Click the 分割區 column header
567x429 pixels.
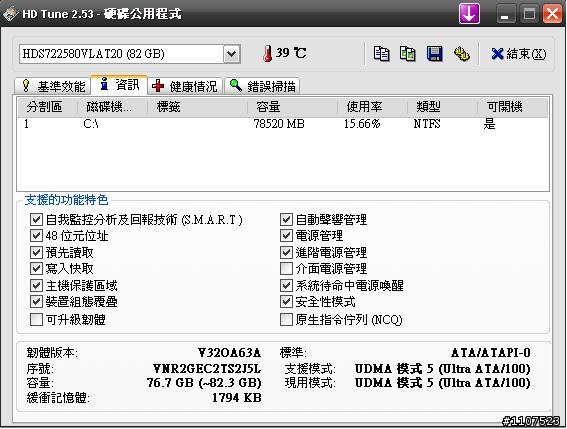[x=48, y=107]
